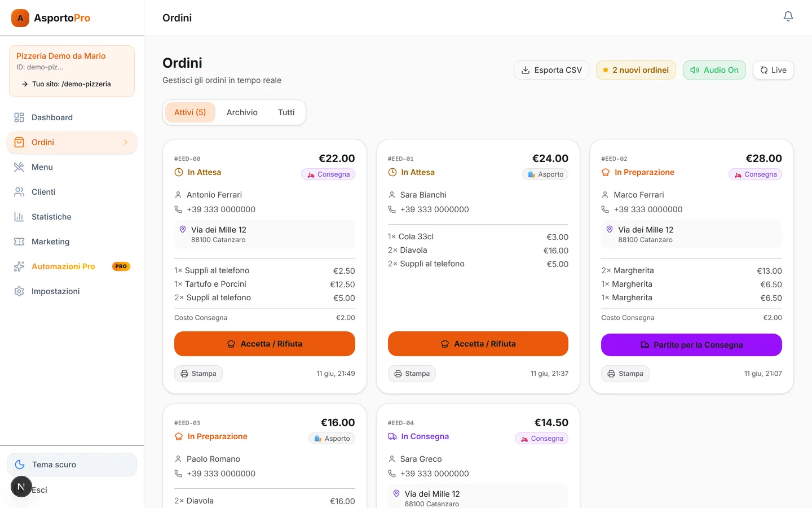Viewport: 812px width, 508px height.
Task: Open Marketing section
Action: (72, 242)
